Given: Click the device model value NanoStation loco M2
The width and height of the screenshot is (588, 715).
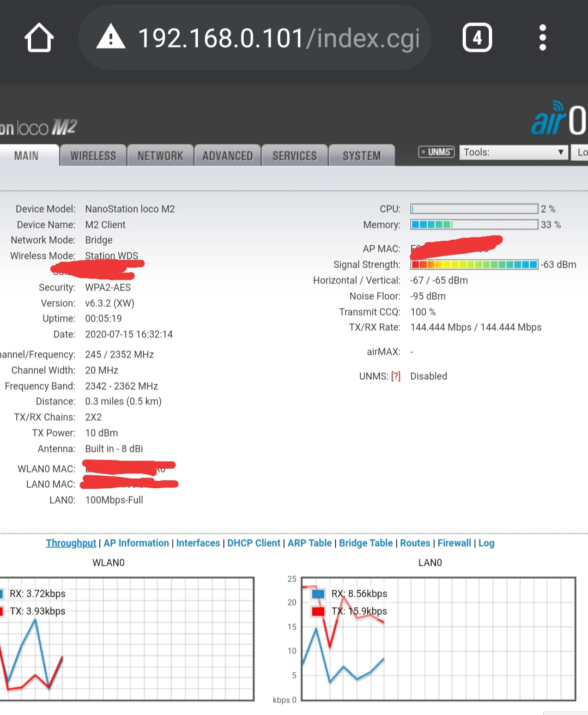Looking at the screenshot, I should (x=130, y=209).
